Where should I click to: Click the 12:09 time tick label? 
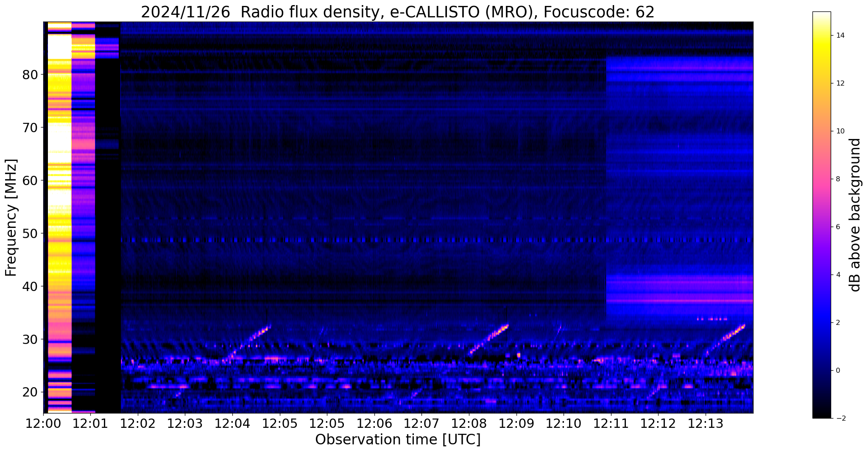click(516, 423)
